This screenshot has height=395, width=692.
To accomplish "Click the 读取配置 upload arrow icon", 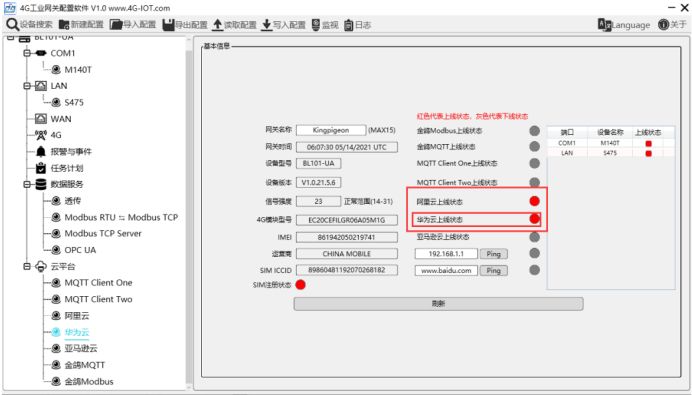I will tap(217, 25).
